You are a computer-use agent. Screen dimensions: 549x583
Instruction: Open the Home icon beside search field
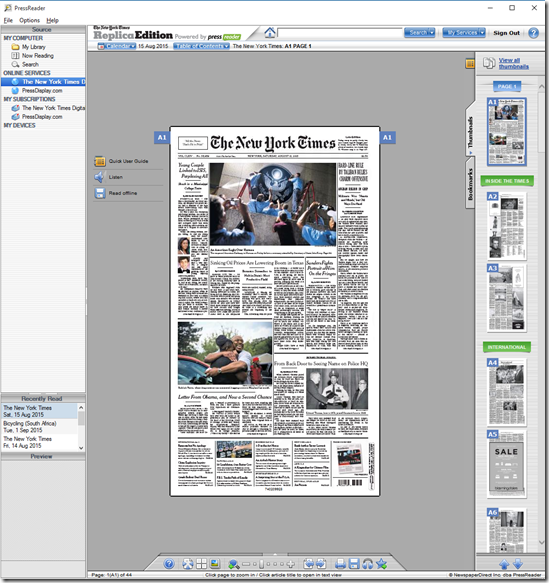tap(270, 33)
